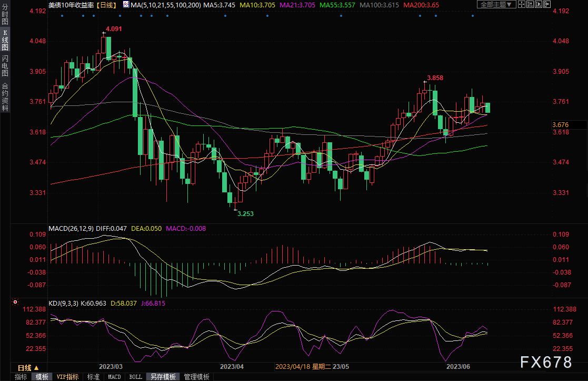Click 管理模板 button
Image resolution: width=588 pixels, height=381 pixels.
point(196,377)
